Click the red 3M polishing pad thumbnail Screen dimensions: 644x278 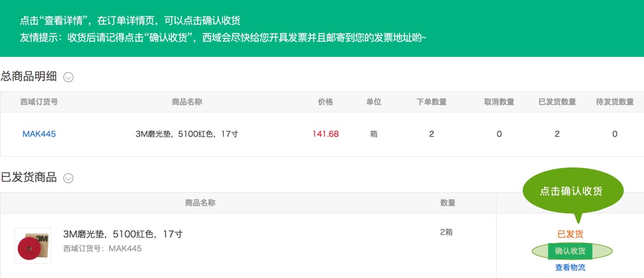pyautogui.click(x=33, y=246)
